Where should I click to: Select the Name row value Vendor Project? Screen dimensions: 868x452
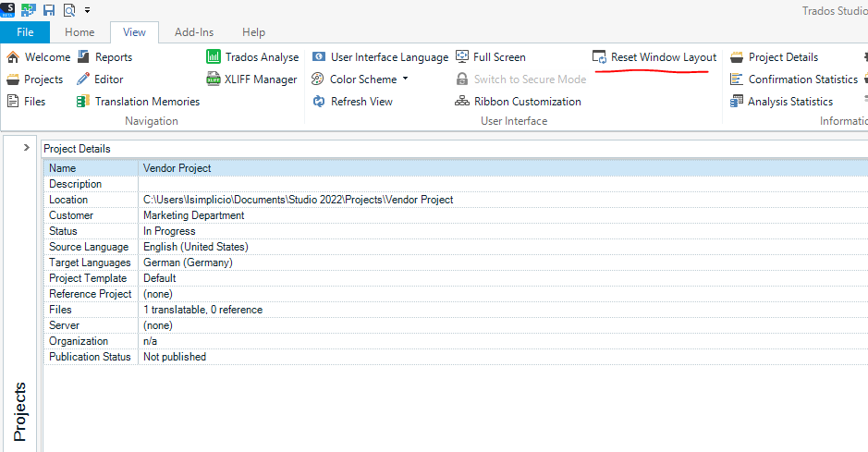click(177, 167)
